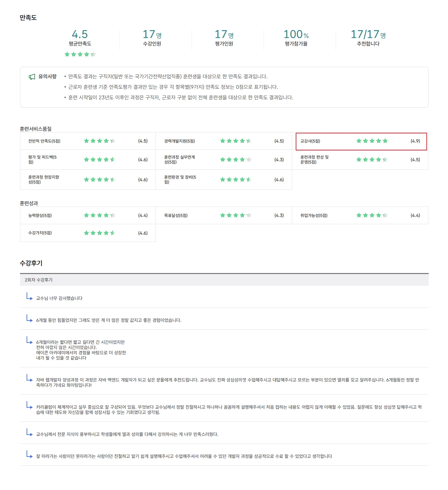Click the '수강가치(5점)' label

(40, 233)
